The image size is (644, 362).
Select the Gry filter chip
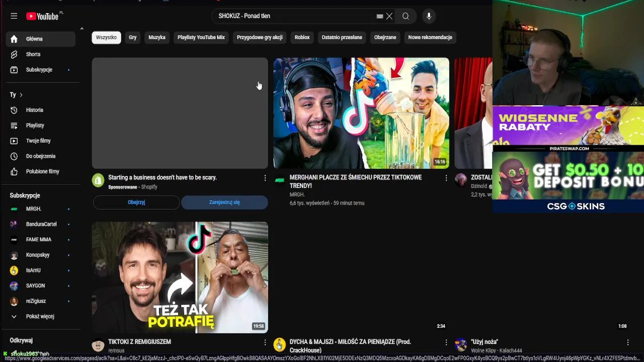(x=132, y=37)
